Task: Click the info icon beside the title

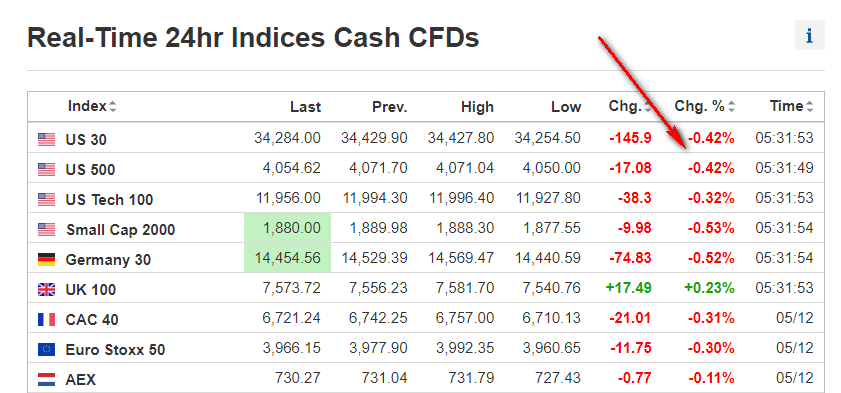Action: click(x=809, y=36)
